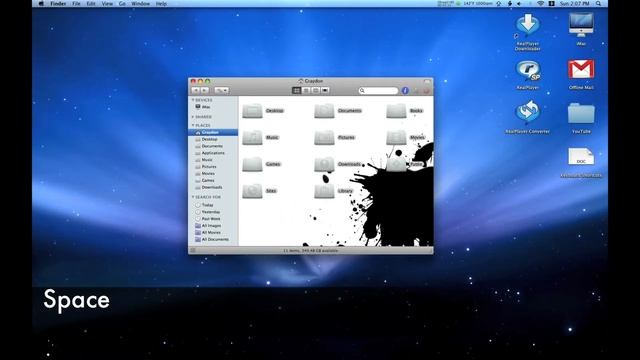Open Offline Mail desktop icon
The image size is (640, 360).
[581, 70]
